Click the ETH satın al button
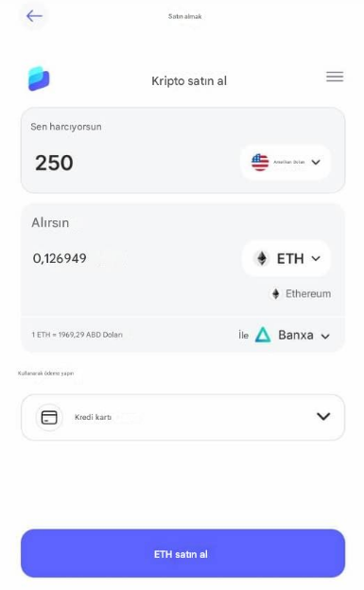 click(x=182, y=553)
